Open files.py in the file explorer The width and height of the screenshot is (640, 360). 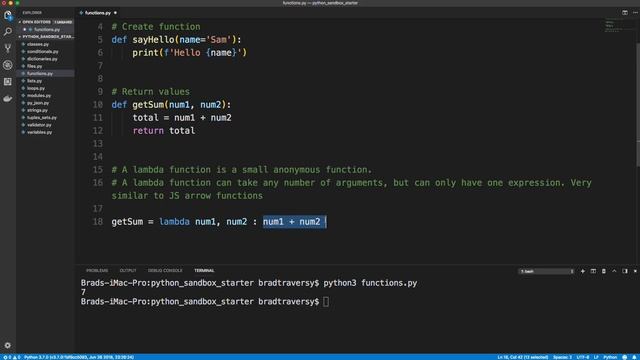35,66
